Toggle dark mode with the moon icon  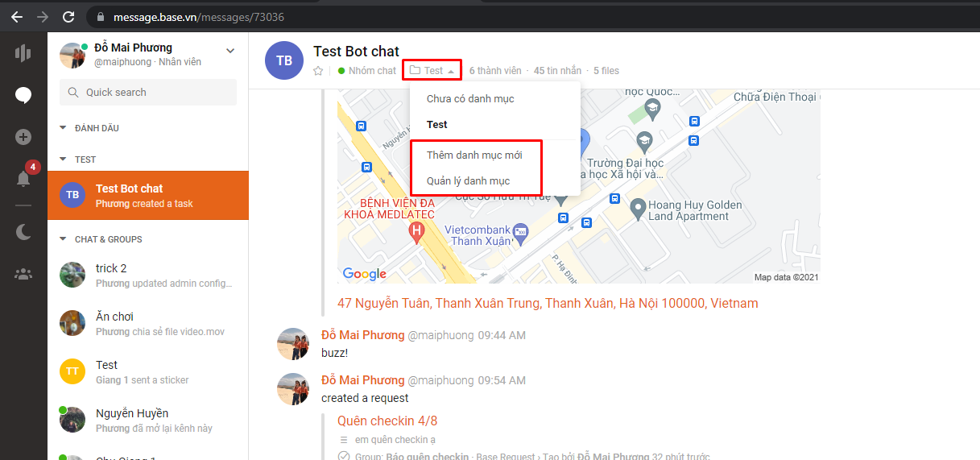click(x=23, y=232)
